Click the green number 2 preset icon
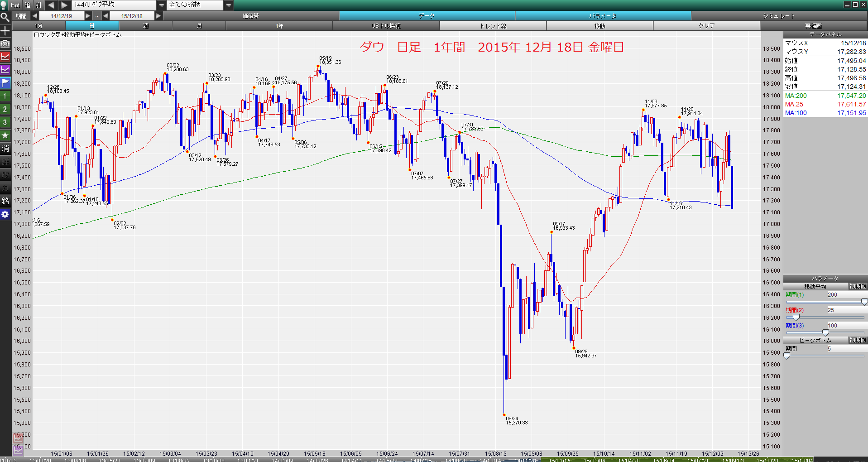The width and height of the screenshot is (868, 462). point(5,109)
